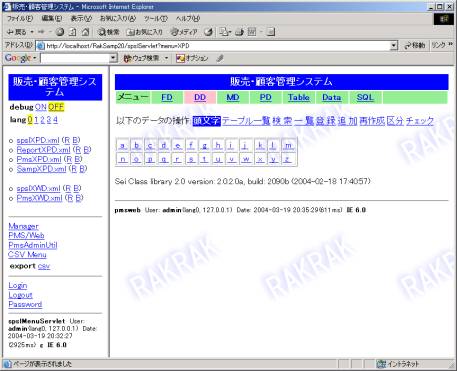
Task: Go to Home via toolbar icon
Action: pyautogui.click(x=86, y=32)
